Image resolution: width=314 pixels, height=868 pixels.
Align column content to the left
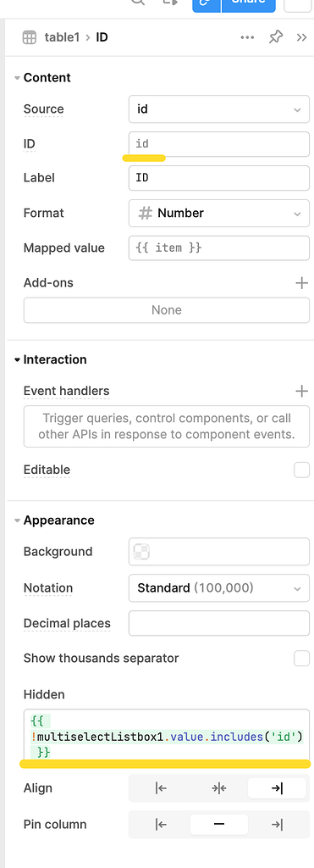point(161,788)
